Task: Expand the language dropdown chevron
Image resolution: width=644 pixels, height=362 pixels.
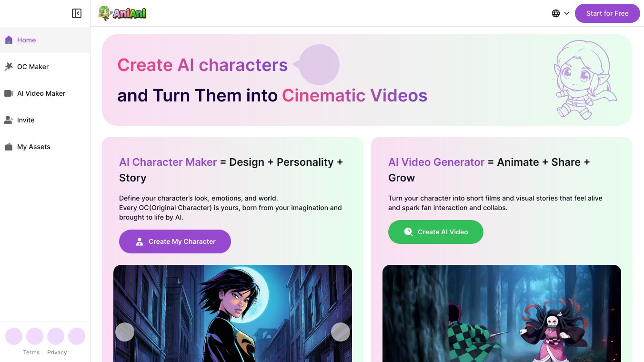Action: [567, 13]
